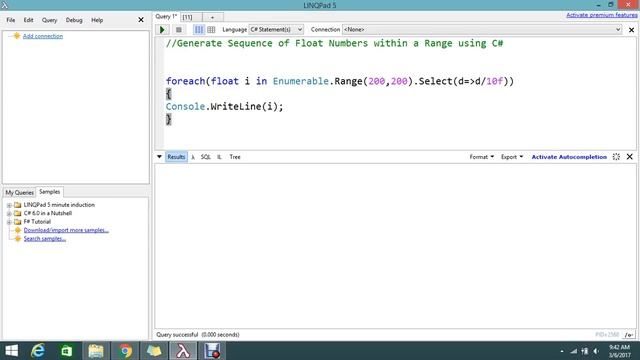Click the yellow folder app icon in taskbar
The image size is (640, 360).
[154, 351]
